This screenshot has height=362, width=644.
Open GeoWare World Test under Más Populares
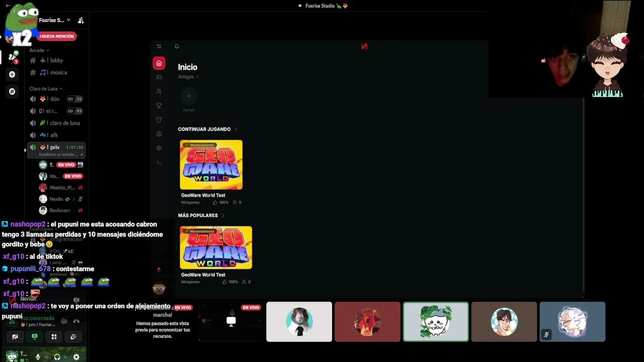216,247
